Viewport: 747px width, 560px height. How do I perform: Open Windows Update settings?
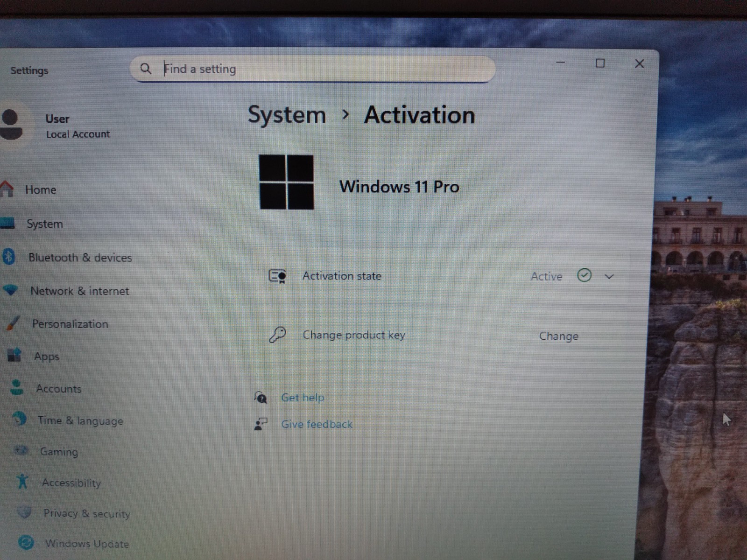(x=87, y=544)
